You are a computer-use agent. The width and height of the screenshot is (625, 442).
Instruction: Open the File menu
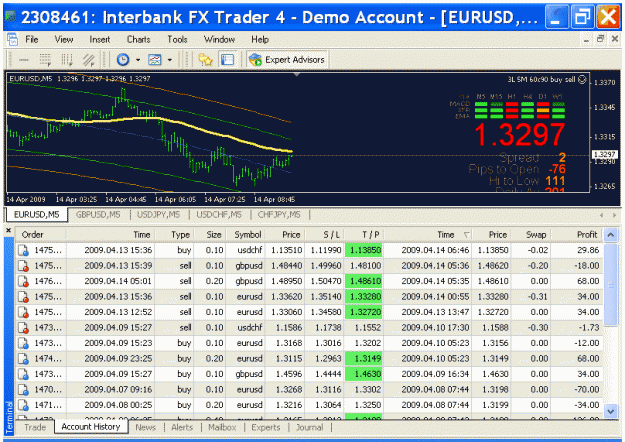[32, 39]
